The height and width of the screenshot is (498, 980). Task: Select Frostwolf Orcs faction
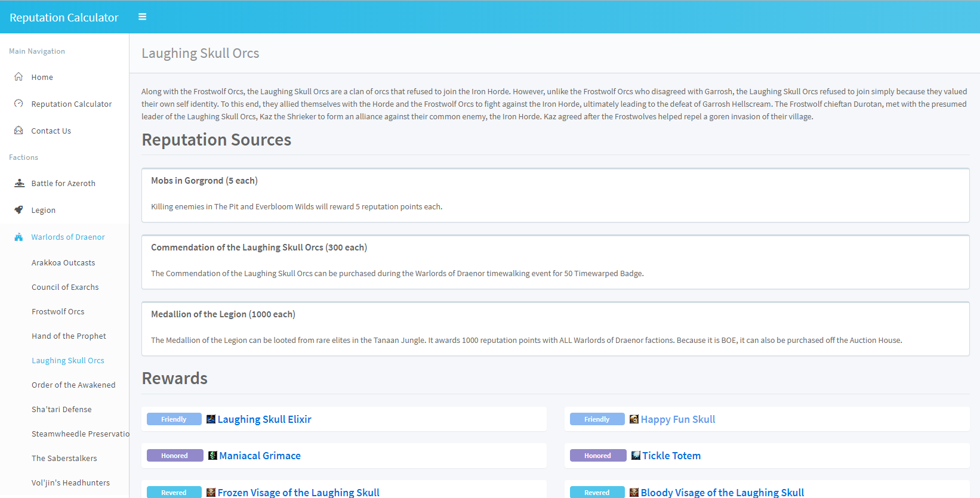pos(58,311)
